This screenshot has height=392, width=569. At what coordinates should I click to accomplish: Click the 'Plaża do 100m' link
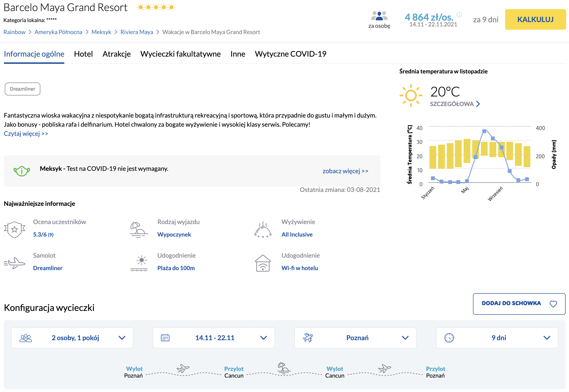point(176,268)
